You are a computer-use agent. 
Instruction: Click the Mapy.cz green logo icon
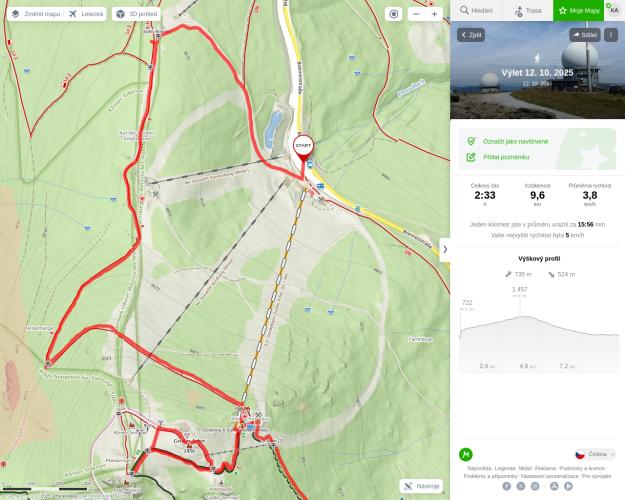coord(466,454)
